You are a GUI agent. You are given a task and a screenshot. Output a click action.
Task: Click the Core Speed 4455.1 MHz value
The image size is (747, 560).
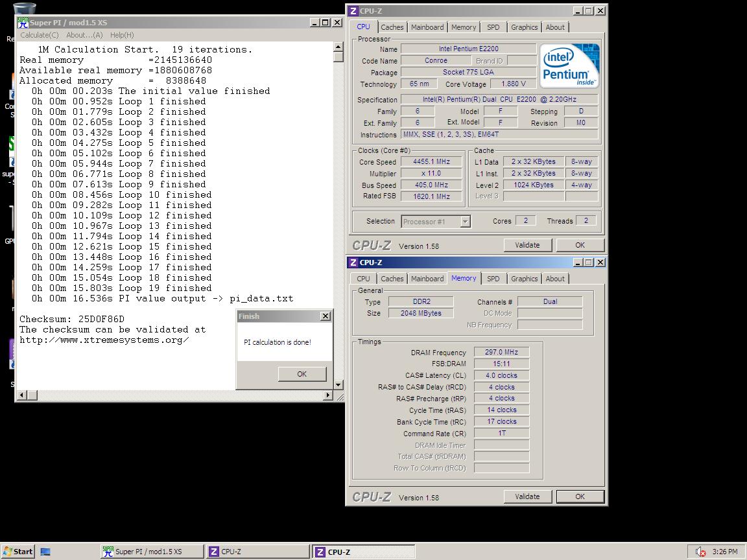pos(431,161)
